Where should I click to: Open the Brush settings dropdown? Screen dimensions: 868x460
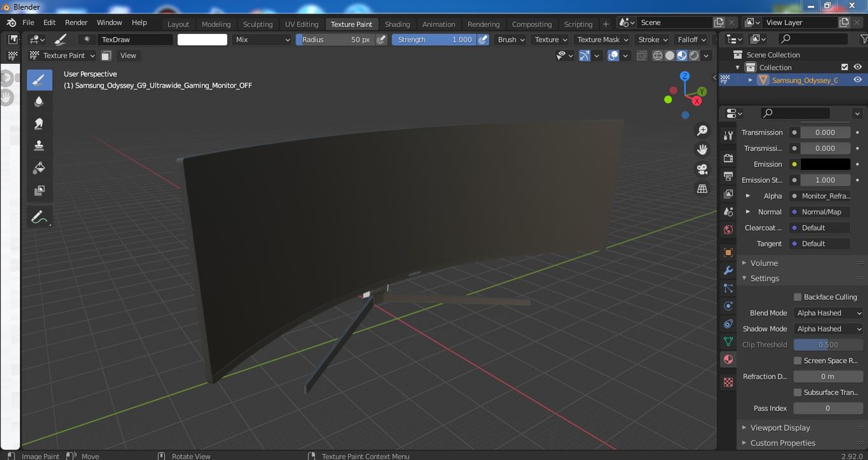coord(511,40)
